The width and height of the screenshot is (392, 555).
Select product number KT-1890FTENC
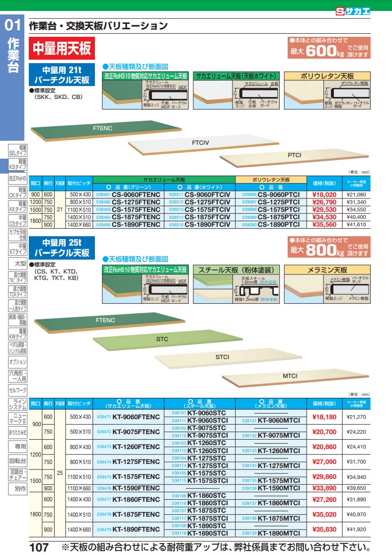[136, 530]
